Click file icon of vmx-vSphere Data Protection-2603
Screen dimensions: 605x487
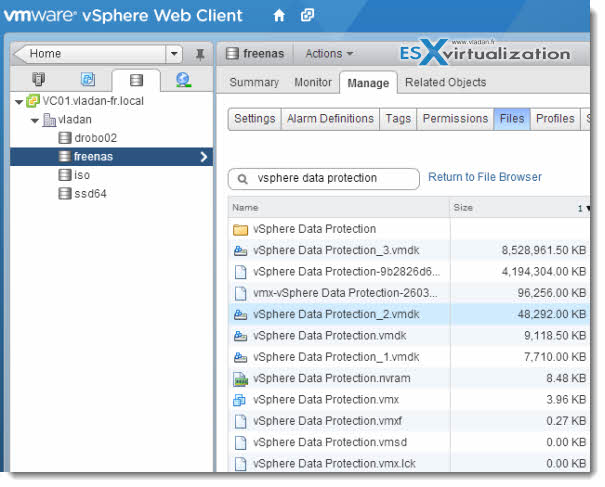tap(240, 293)
